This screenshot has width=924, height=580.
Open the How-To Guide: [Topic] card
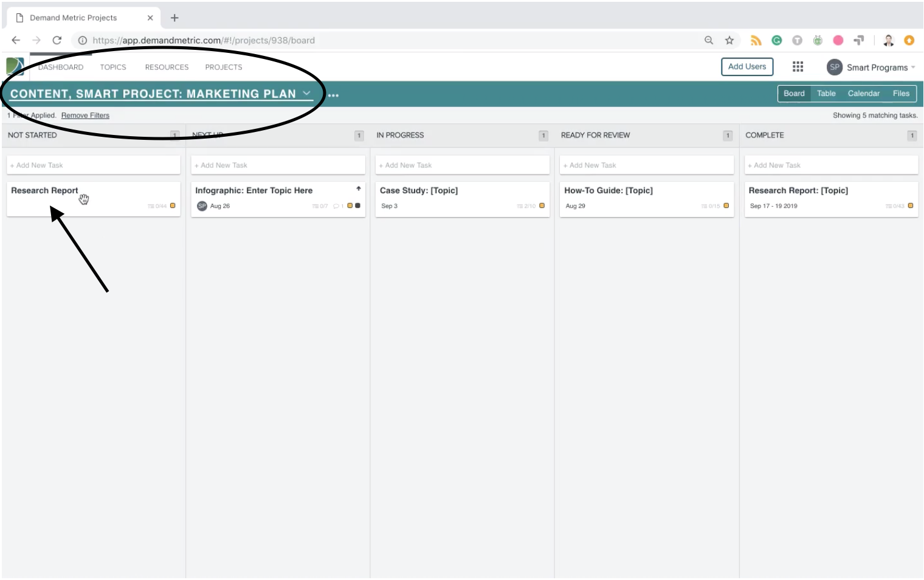pos(647,199)
